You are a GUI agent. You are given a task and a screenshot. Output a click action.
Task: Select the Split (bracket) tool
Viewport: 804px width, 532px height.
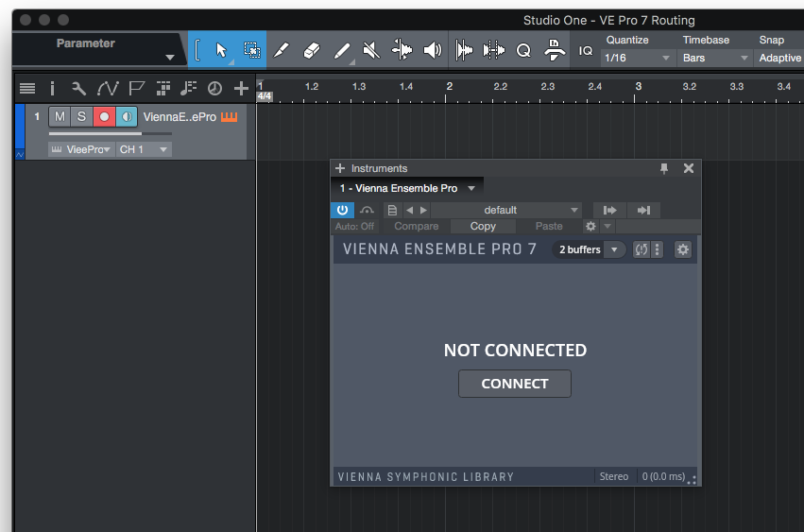197,50
